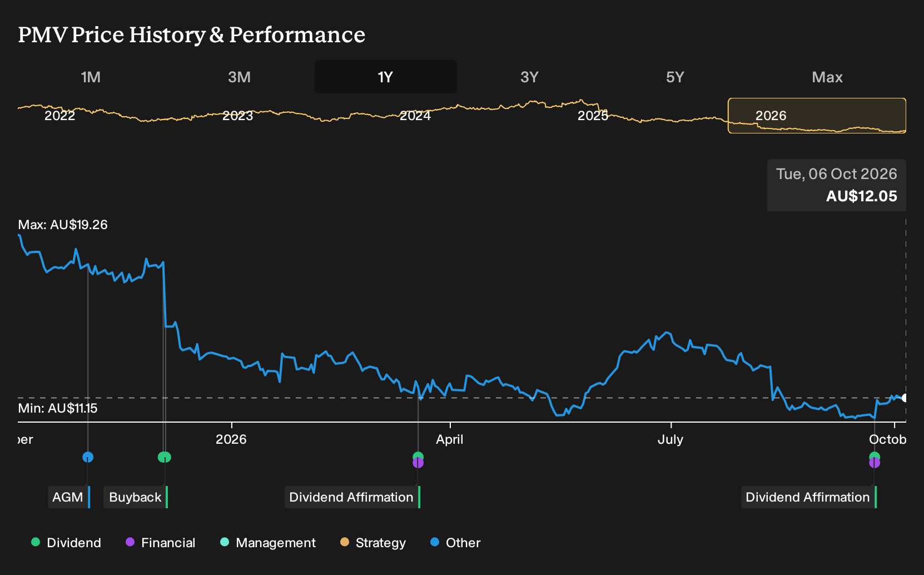The height and width of the screenshot is (575, 924).
Task: Click 2022 on the overview mini chart
Action: [60, 116]
